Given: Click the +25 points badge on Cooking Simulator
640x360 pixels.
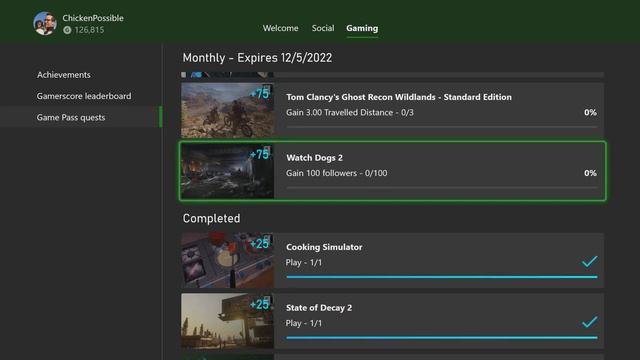Looking at the screenshot, I should (260, 244).
